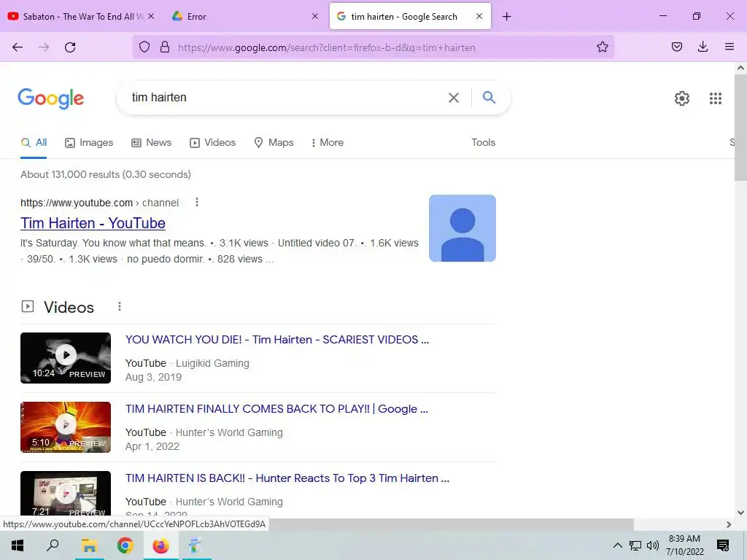747x560 pixels.
Task: Close the tim hairten Google Search tab
Action: point(479,16)
